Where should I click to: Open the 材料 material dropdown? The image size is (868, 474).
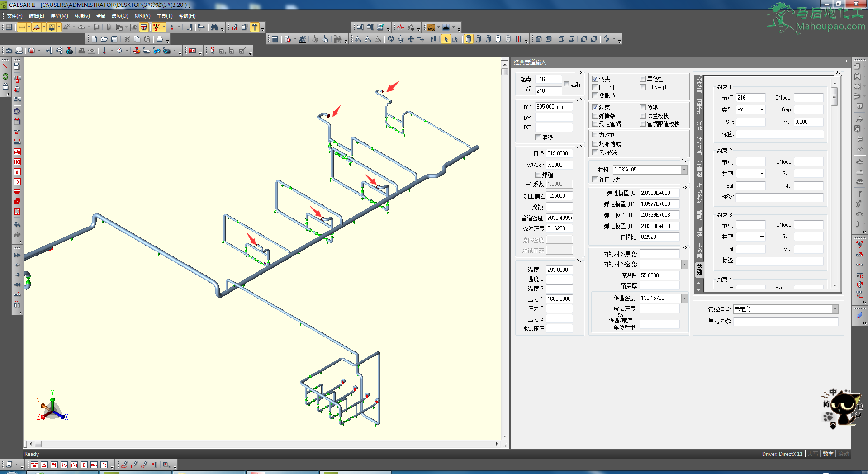[684, 170]
